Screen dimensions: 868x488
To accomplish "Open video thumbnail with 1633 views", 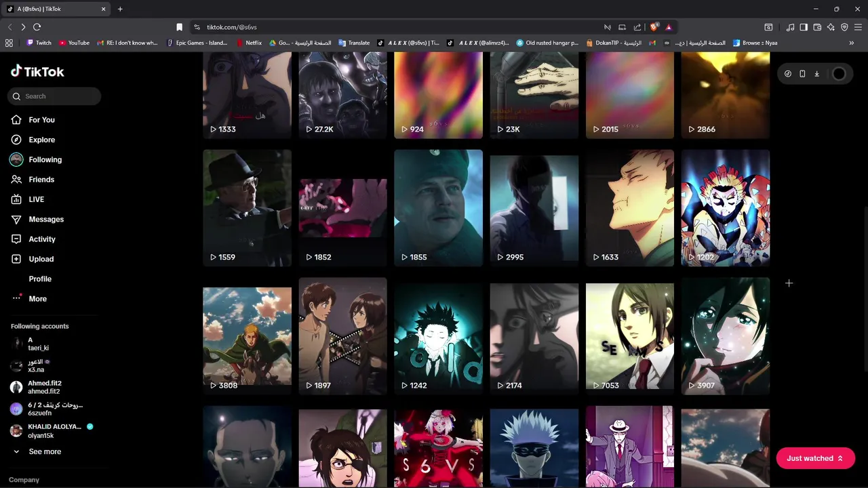I will [630, 208].
